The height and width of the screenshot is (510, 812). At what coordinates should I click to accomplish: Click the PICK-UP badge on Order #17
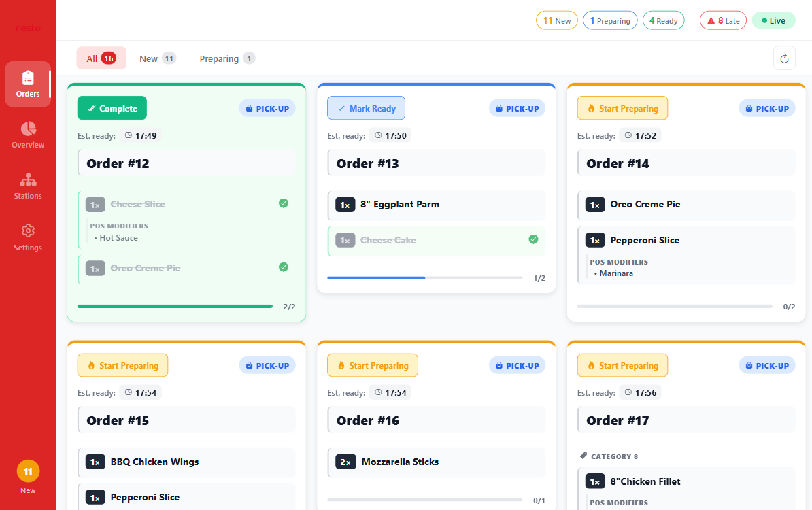[x=767, y=366]
